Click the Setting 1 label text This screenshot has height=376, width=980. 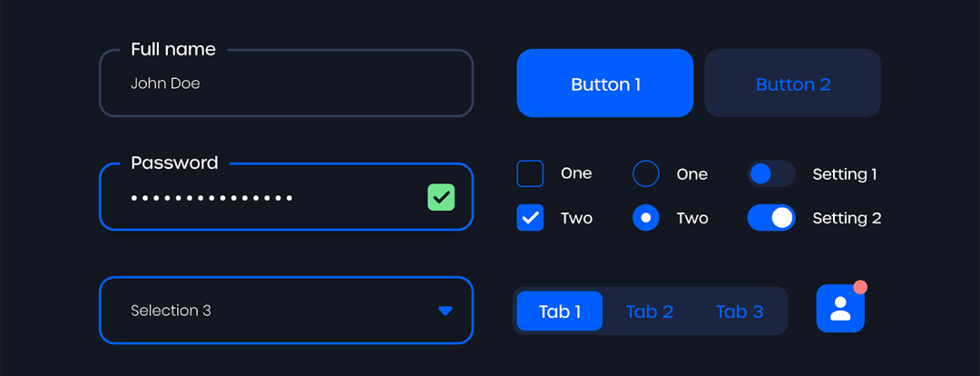click(x=845, y=174)
